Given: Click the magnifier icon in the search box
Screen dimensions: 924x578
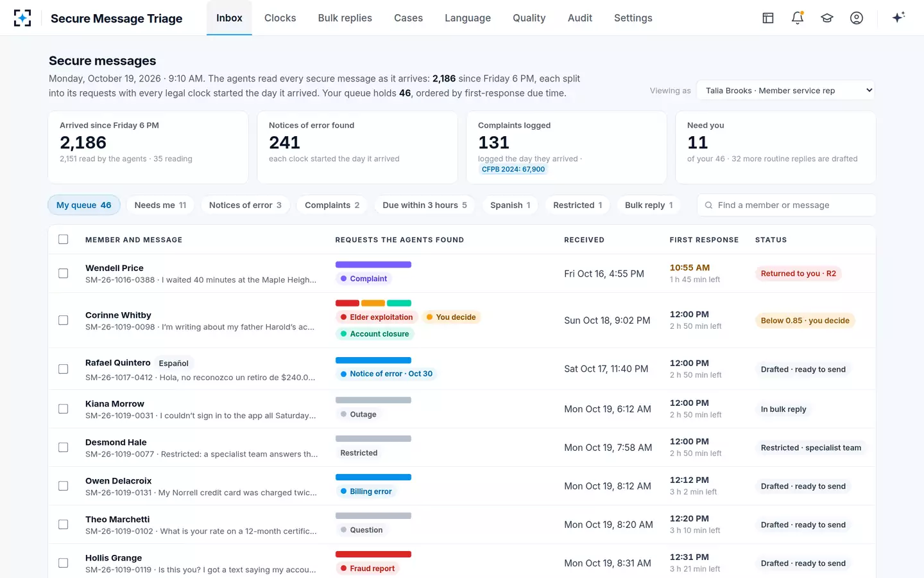Looking at the screenshot, I should point(708,206).
